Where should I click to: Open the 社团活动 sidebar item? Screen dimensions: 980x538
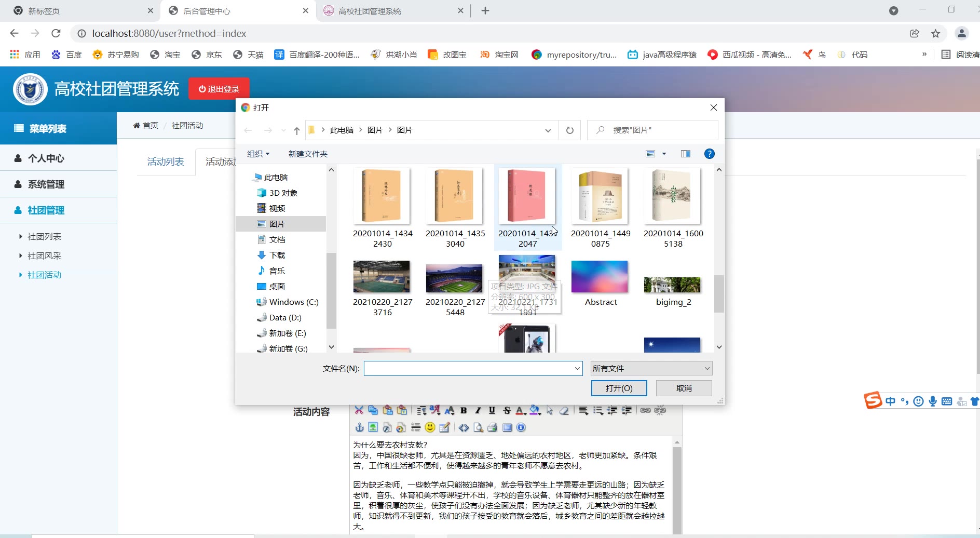44,275
